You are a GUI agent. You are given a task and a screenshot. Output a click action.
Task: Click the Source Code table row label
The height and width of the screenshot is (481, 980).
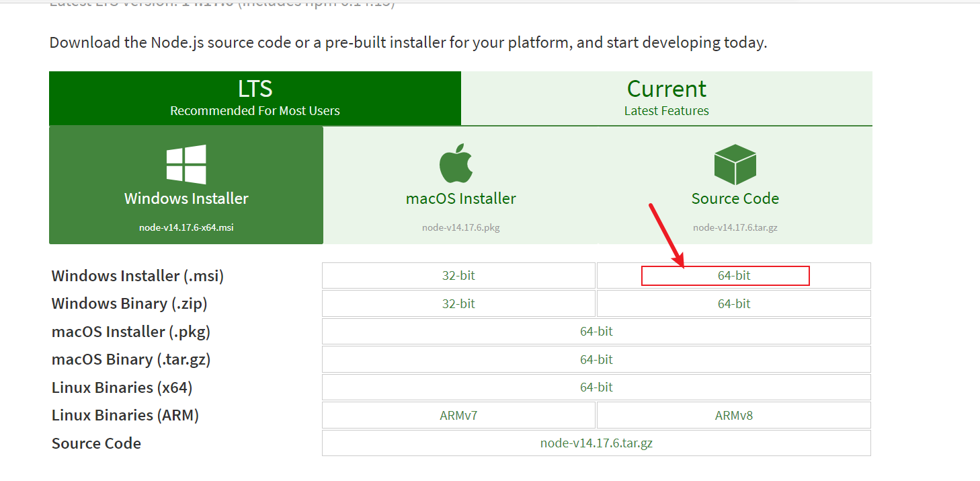point(96,443)
